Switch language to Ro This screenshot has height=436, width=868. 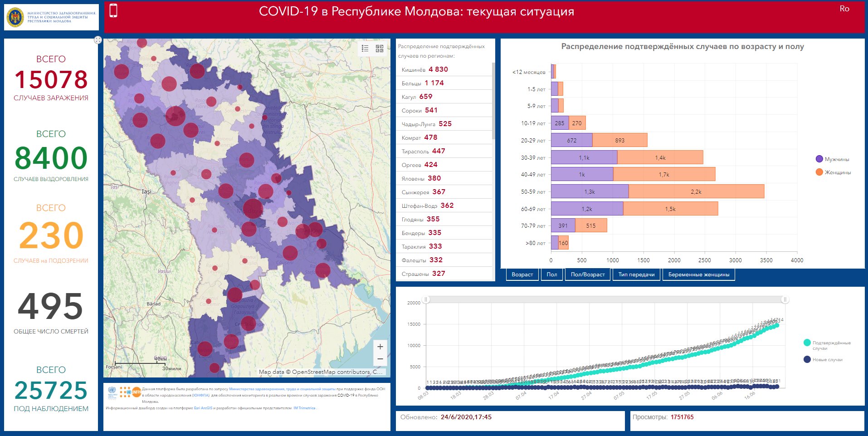(844, 9)
